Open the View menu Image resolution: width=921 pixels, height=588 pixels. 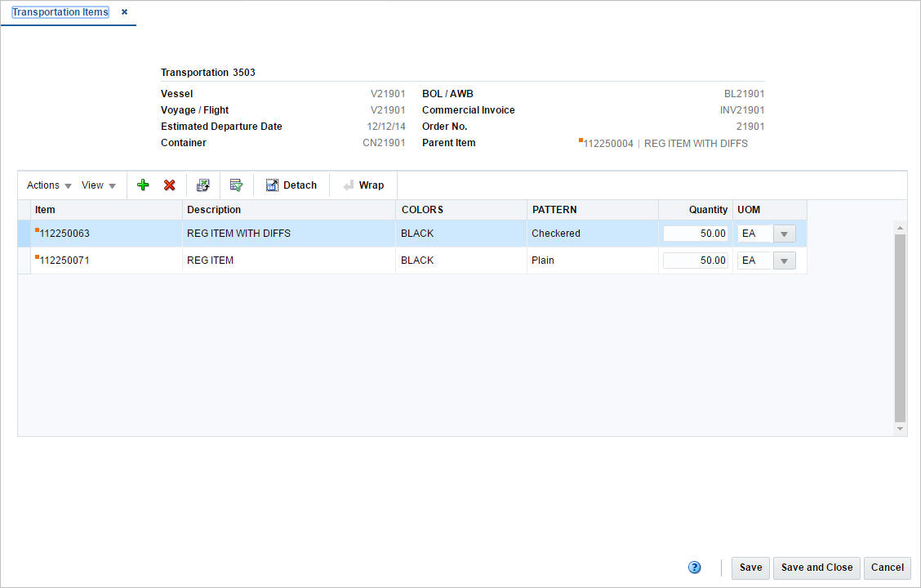click(99, 185)
